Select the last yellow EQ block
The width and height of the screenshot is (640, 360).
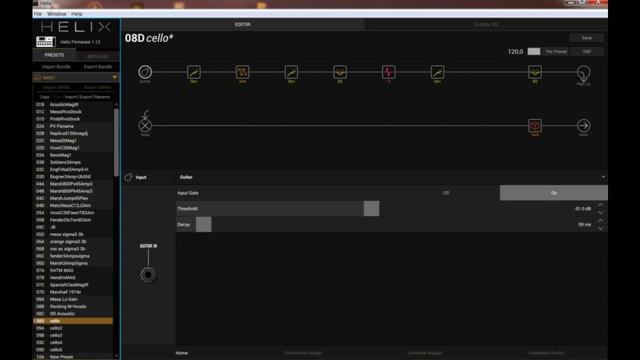(535, 72)
